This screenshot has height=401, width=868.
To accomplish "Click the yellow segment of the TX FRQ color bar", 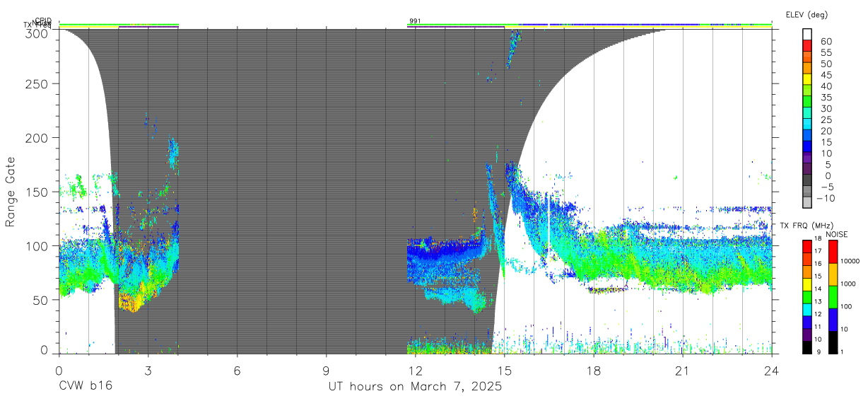I will pyautogui.click(x=807, y=284).
